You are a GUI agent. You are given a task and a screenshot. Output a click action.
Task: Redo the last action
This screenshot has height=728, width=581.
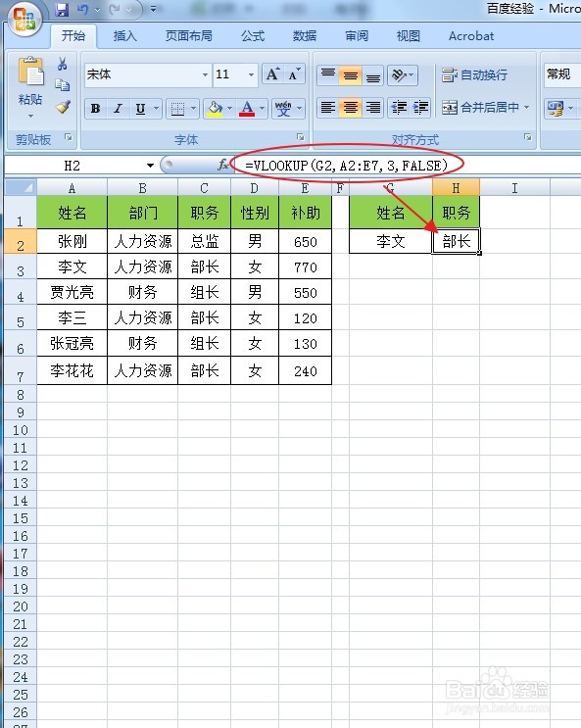[116, 9]
